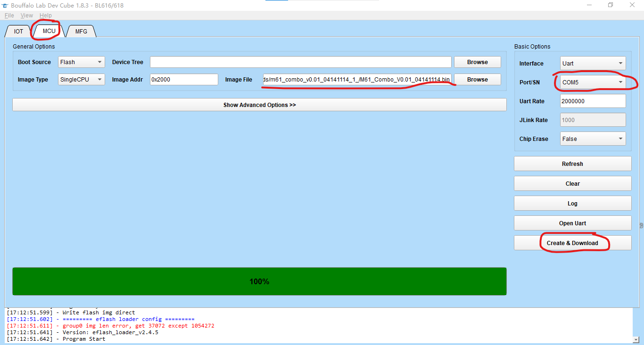Click the 'eflash loader config' log line
Viewport: 644px width, 345px height.
click(100, 319)
